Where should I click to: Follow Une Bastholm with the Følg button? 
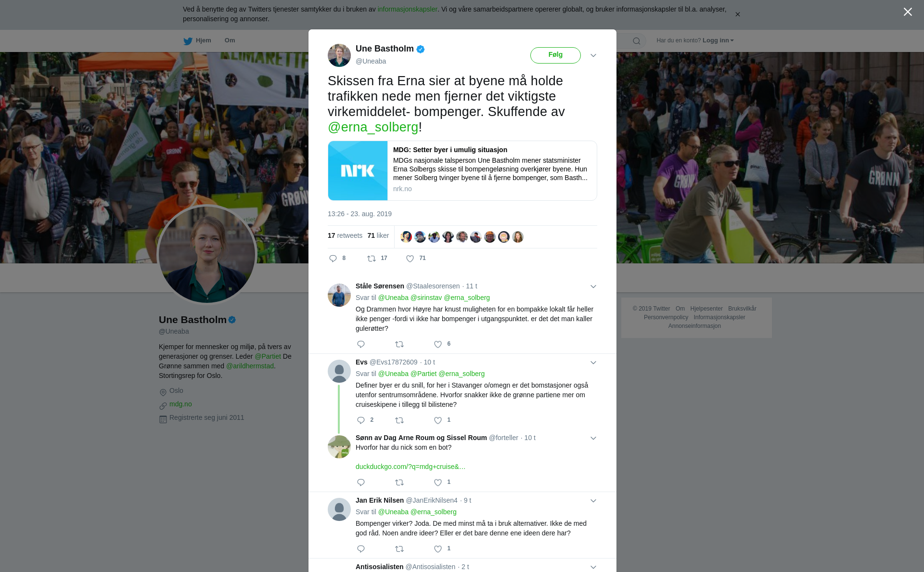click(x=555, y=55)
